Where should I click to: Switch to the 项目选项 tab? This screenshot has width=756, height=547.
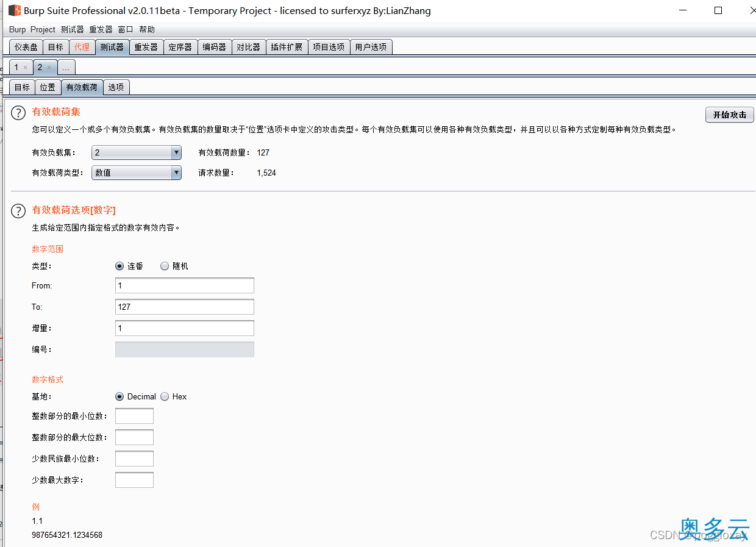pos(329,47)
